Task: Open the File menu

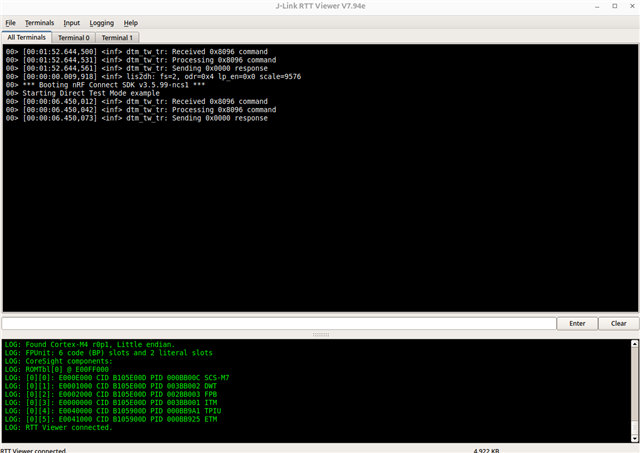Action: (x=10, y=23)
